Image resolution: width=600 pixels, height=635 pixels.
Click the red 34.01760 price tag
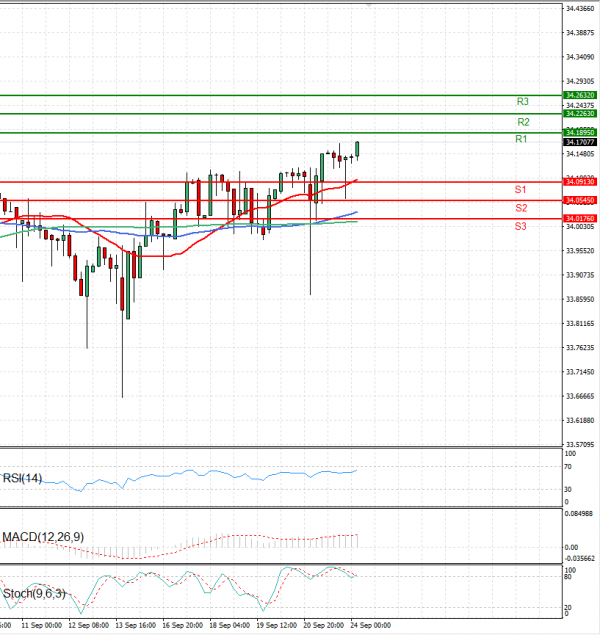[x=580, y=218]
